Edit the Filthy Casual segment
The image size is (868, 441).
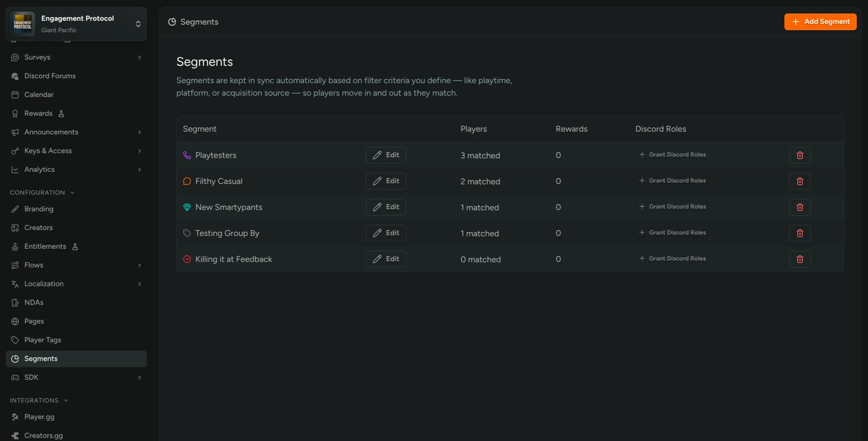click(x=386, y=181)
